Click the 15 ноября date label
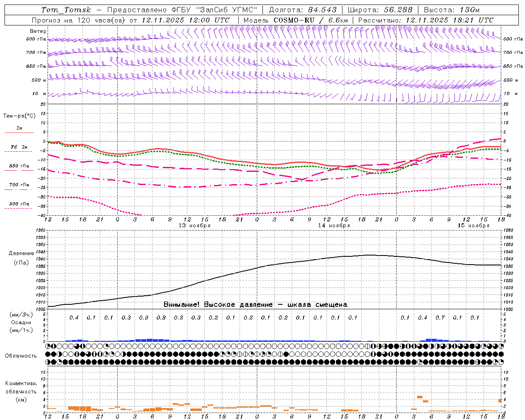This screenshot has height=420, width=525. 473,226
